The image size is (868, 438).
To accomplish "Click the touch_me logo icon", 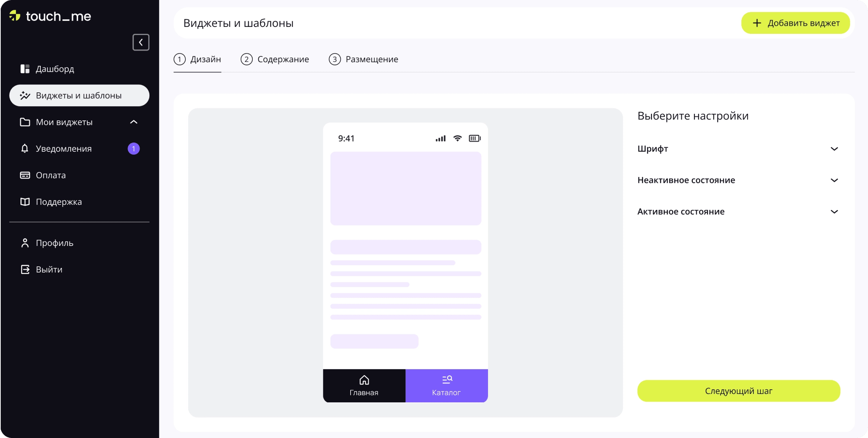I will coord(15,16).
